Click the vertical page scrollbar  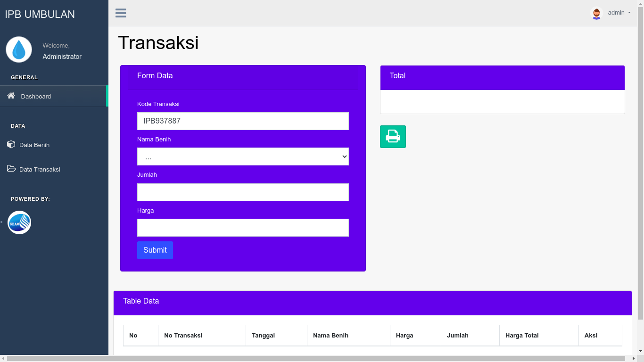coord(640,165)
